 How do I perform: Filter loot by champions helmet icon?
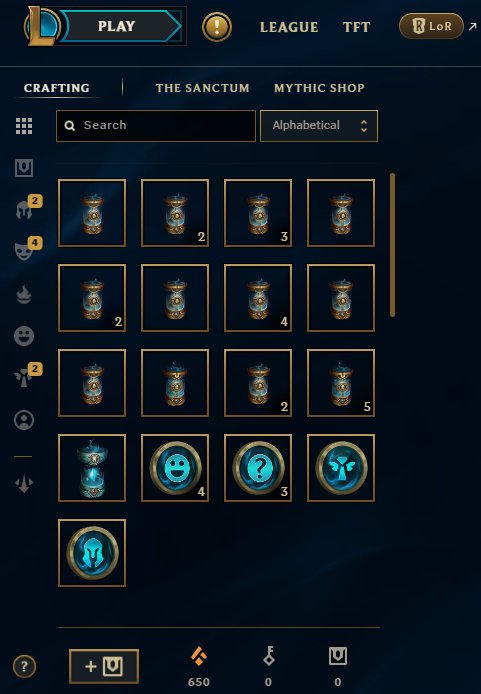click(x=24, y=210)
